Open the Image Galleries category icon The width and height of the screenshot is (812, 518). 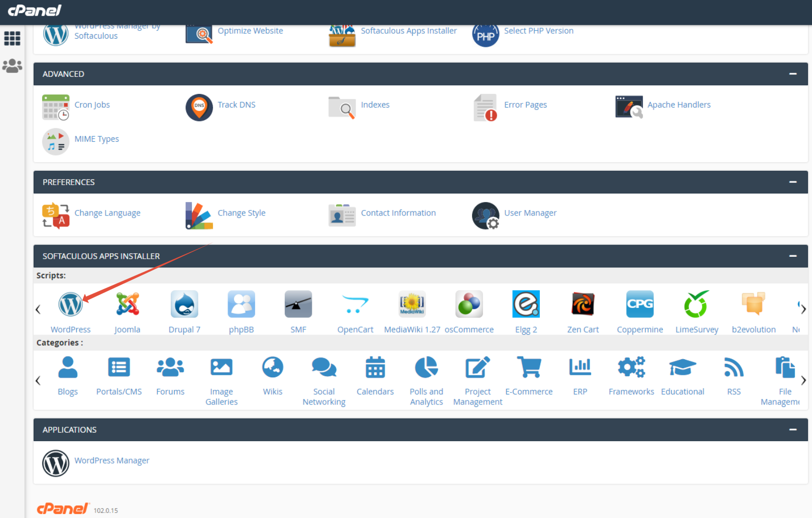coord(221,367)
